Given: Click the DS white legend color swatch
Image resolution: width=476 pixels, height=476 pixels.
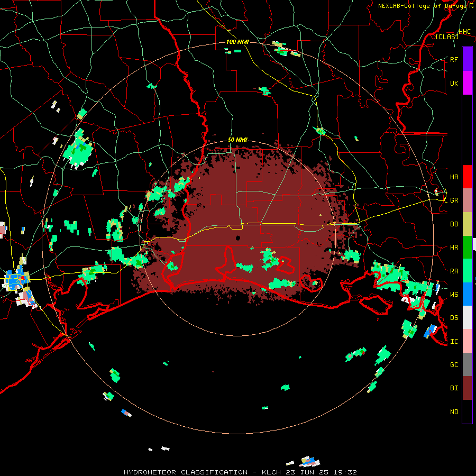Looking at the screenshot, I should tap(467, 317).
